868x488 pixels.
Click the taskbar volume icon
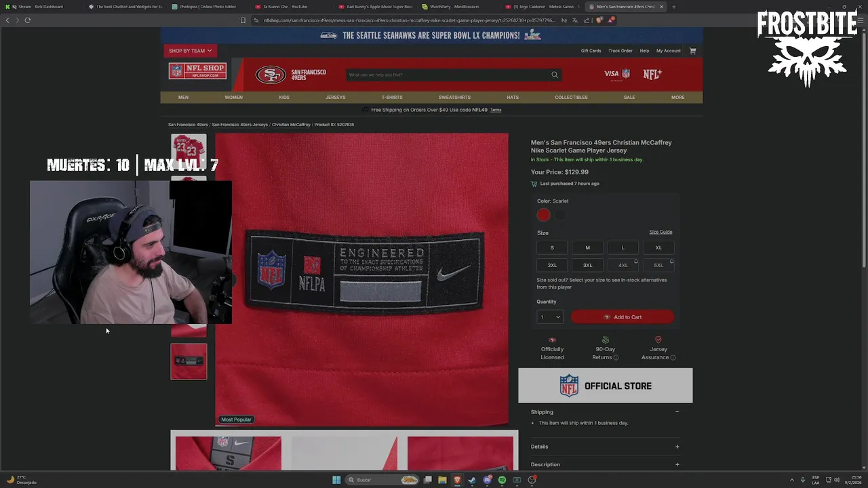[837, 480]
